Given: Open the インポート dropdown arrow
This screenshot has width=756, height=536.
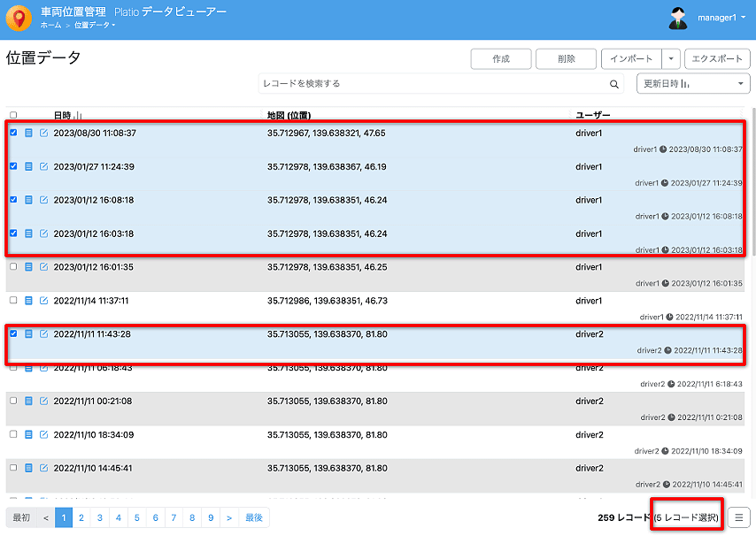Looking at the screenshot, I should pos(671,59).
